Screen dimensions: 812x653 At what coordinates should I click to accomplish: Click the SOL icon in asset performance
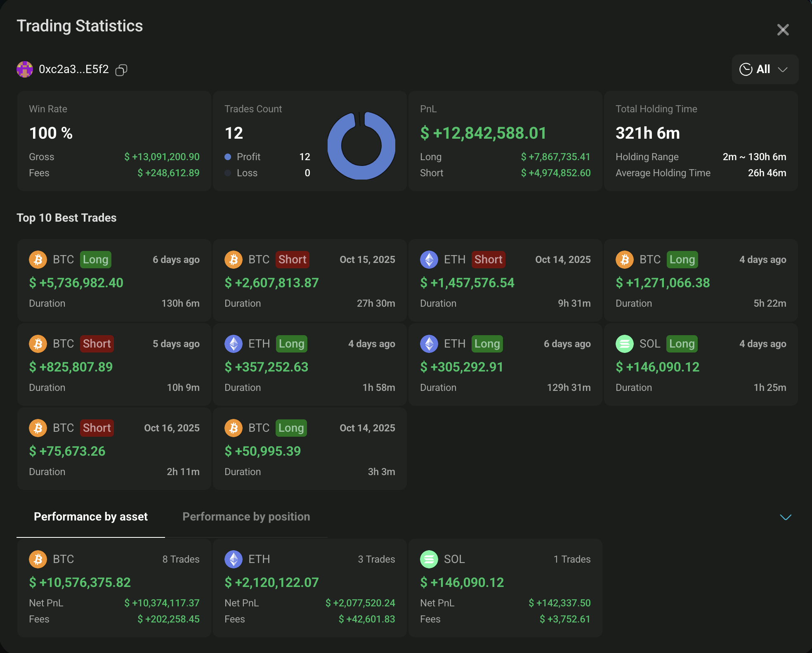(429, 559)
